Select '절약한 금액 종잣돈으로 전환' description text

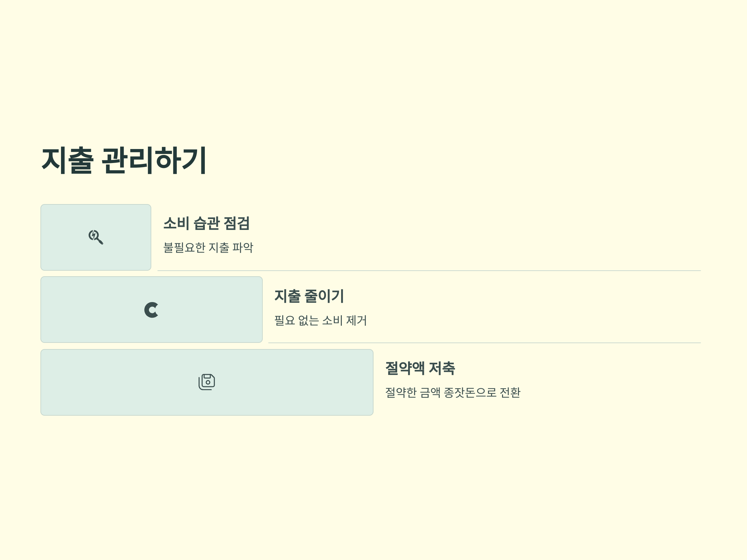(x=453, y=392)
